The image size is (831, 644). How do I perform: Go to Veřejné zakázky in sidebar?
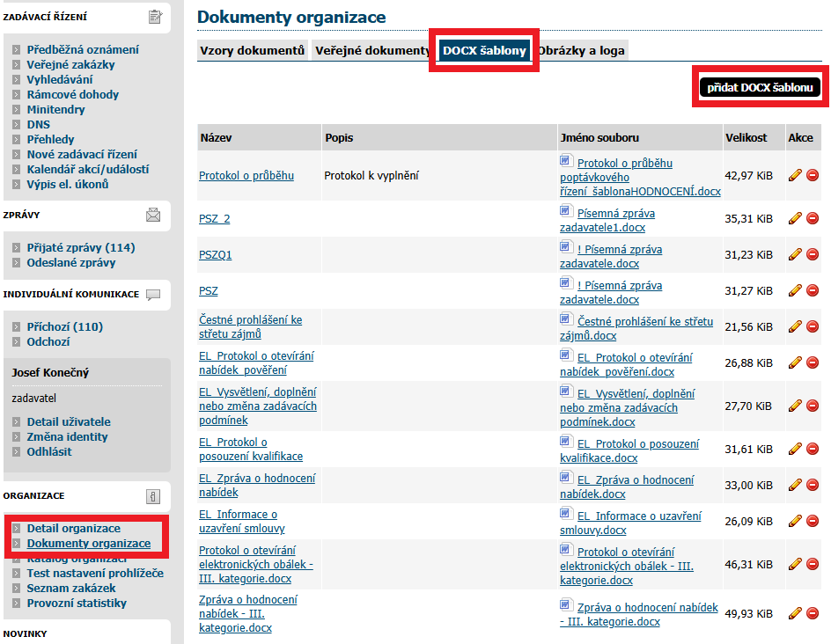click(x=70, y=65)
